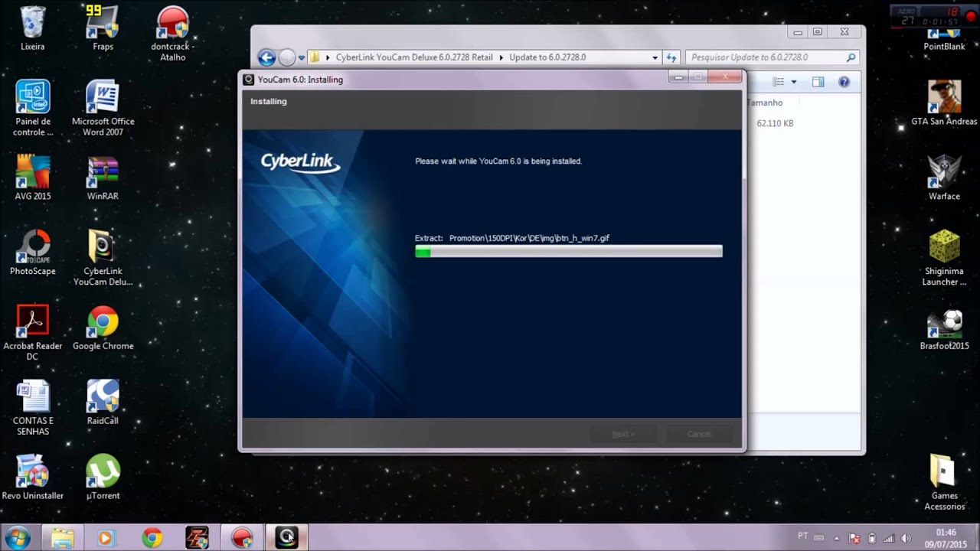Click the greyed Next button in installer
The width and height of the screenshot is (980, 551).
623,434
